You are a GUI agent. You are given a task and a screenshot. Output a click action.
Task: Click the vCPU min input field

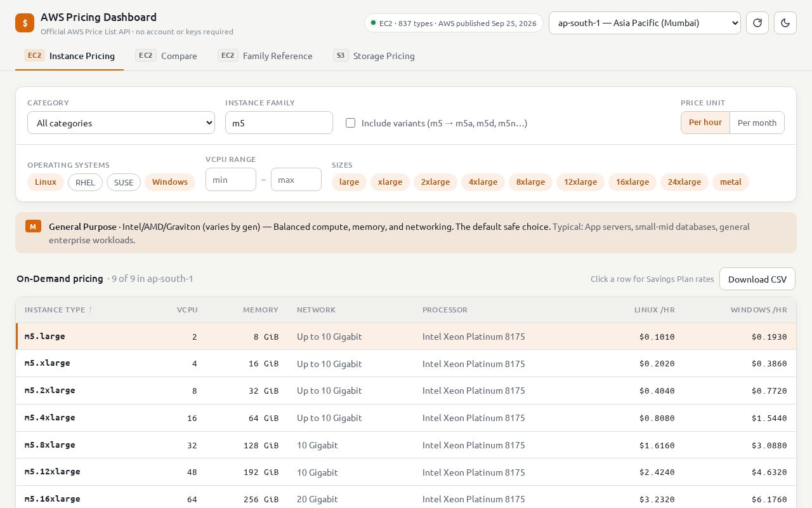click(231, 180)
